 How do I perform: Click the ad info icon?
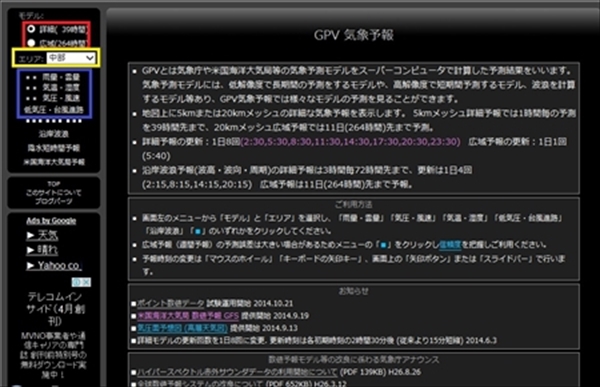[x=76, y=282]
